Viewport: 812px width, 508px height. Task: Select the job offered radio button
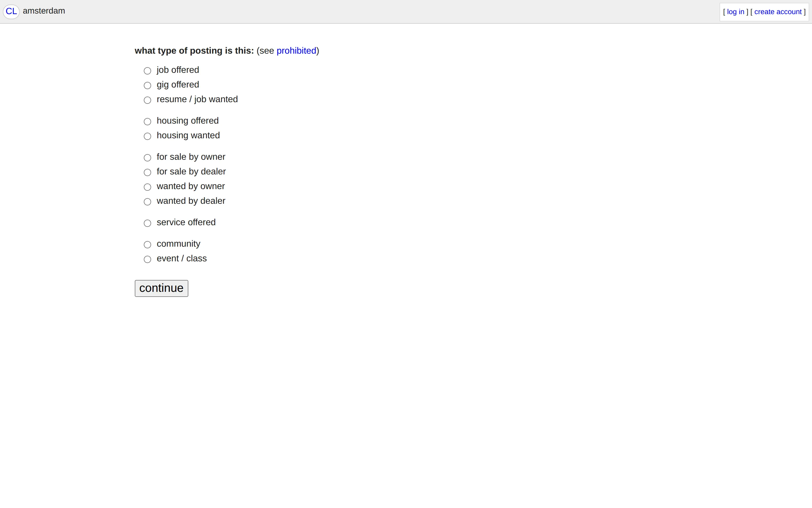pos(147,71)
